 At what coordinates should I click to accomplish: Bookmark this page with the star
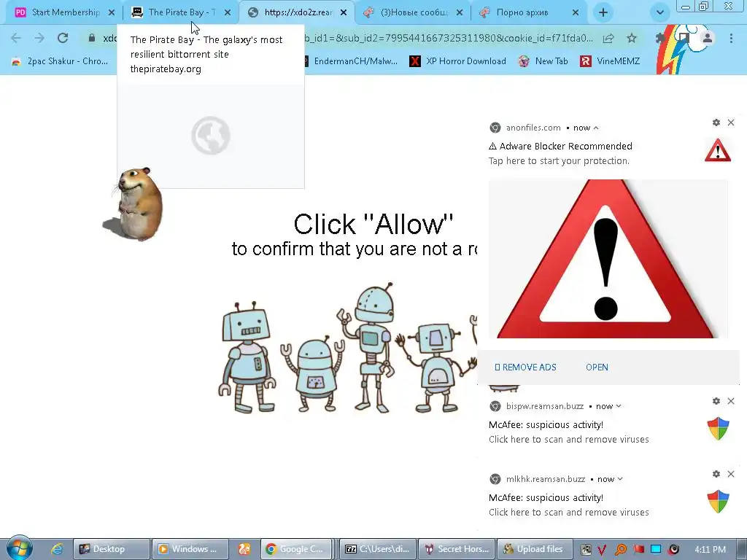tap(632, 38)
